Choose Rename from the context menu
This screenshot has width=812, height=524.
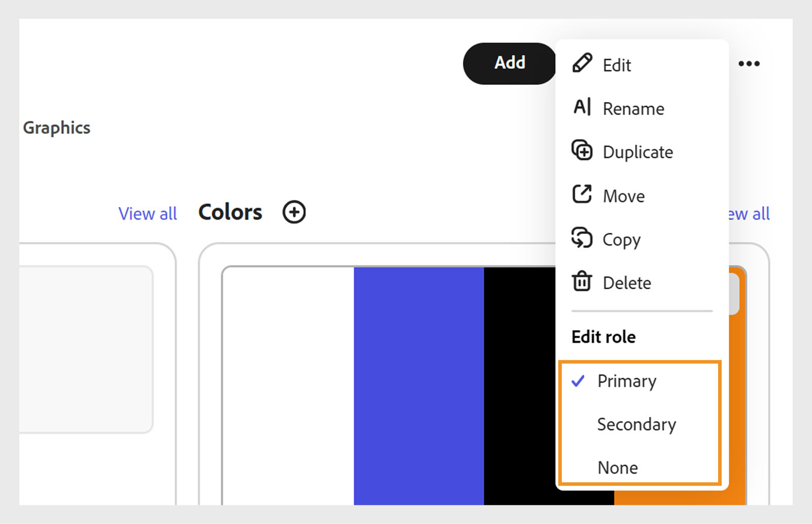633,109
